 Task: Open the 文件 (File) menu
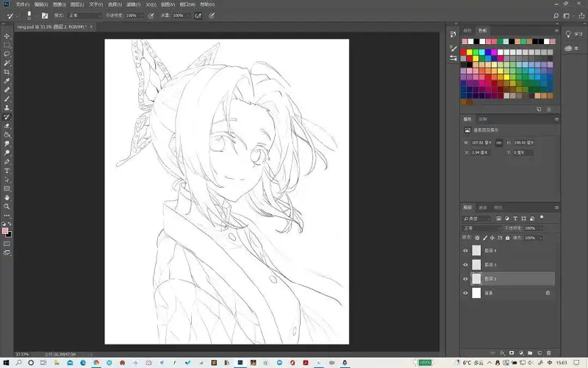pyautogui.click(x=23, y=4)
